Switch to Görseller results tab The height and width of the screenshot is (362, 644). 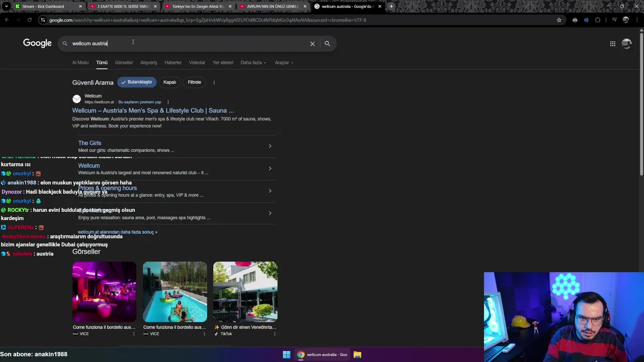124,63
